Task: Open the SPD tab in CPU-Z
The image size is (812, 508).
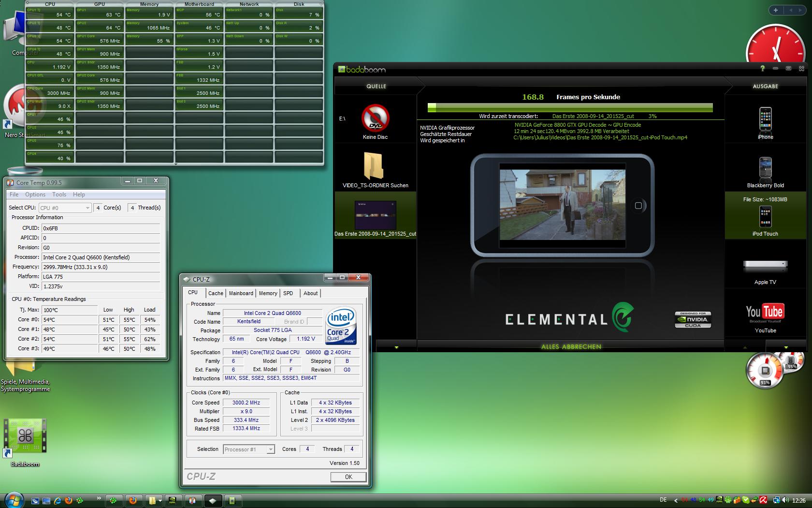Action: pyautogui.click(x=288, y=293)
